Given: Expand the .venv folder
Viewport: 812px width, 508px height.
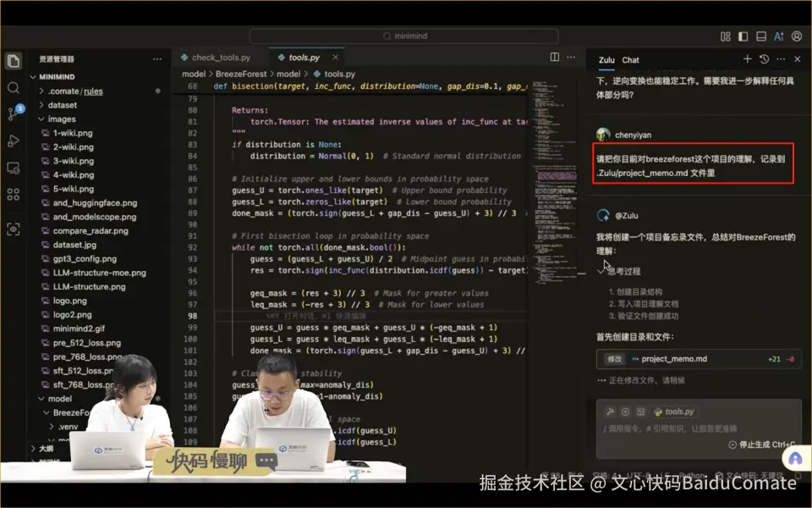Looking at the screenshot, I should [x=68, y=427].
